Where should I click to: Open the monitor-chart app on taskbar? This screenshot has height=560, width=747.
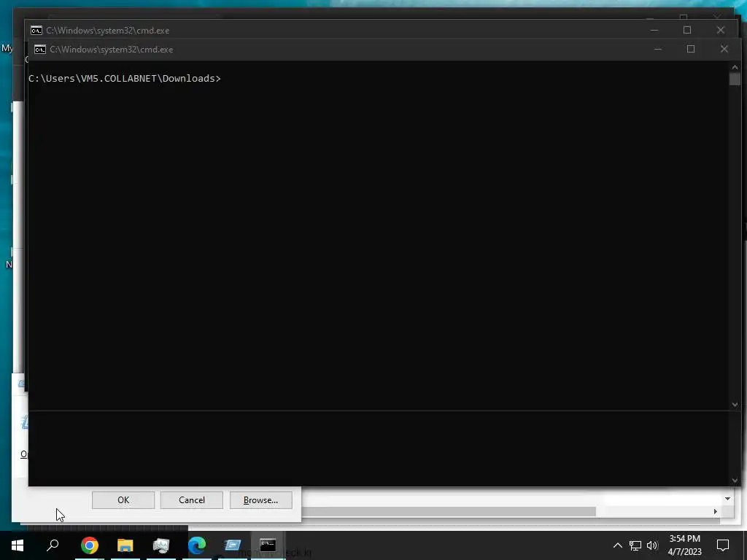[161, 545]
